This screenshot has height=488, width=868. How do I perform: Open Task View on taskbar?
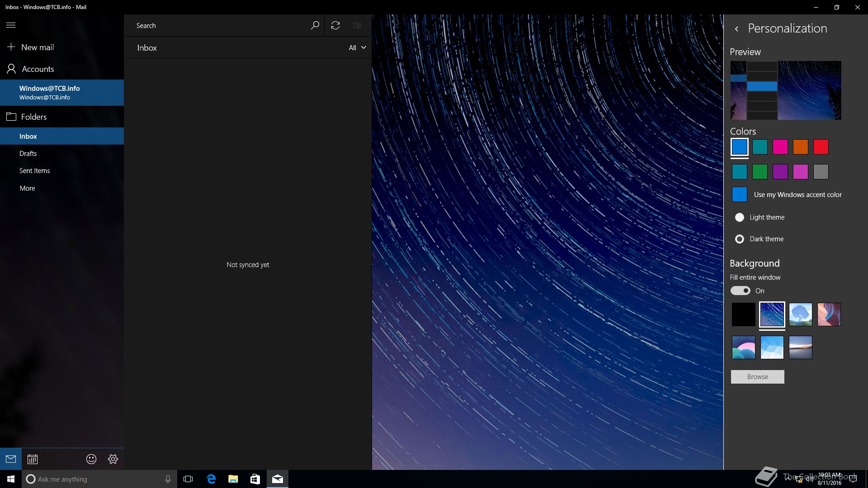188,479
